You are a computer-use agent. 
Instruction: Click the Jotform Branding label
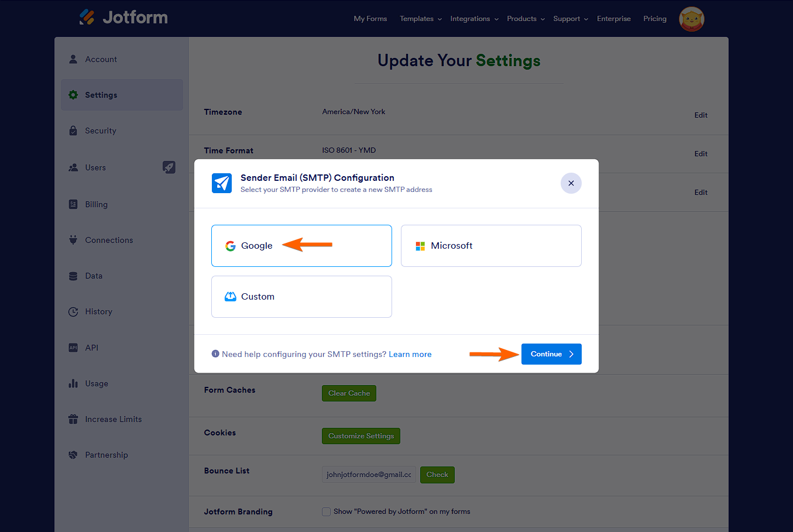(238, 512)
